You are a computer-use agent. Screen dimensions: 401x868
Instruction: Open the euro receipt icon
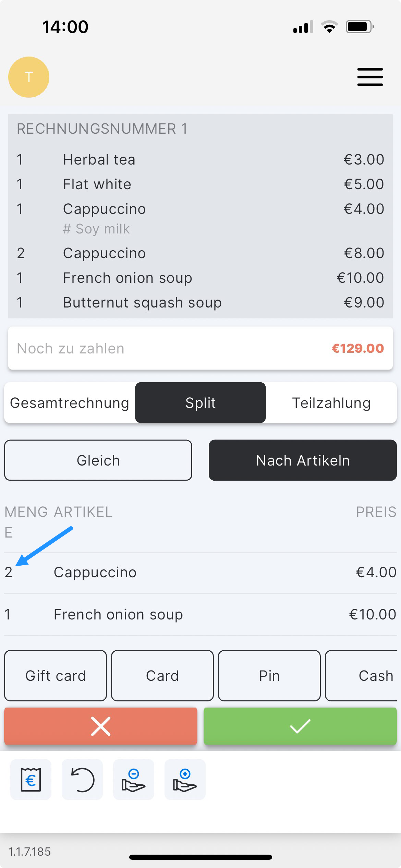pyautogui.click(x=31, y=780)
